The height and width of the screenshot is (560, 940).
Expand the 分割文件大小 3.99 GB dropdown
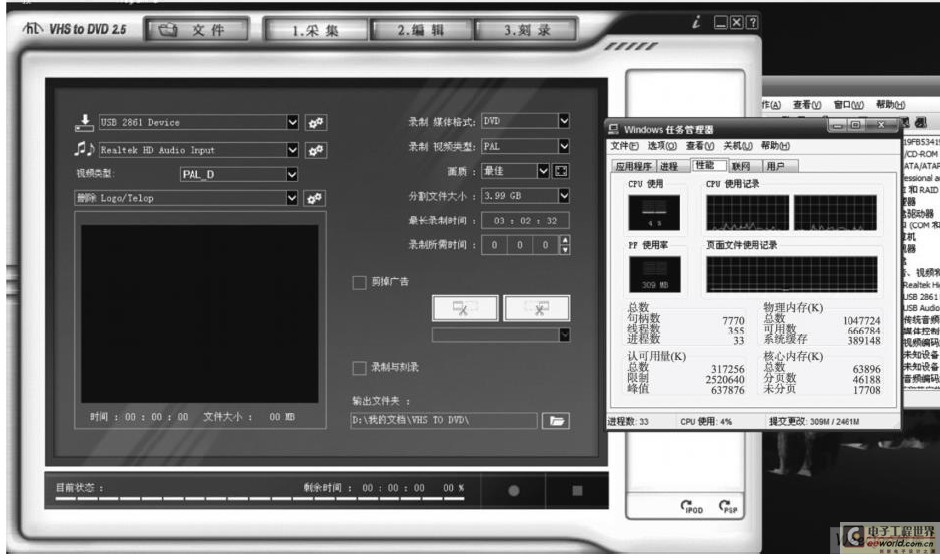(564, 195)
